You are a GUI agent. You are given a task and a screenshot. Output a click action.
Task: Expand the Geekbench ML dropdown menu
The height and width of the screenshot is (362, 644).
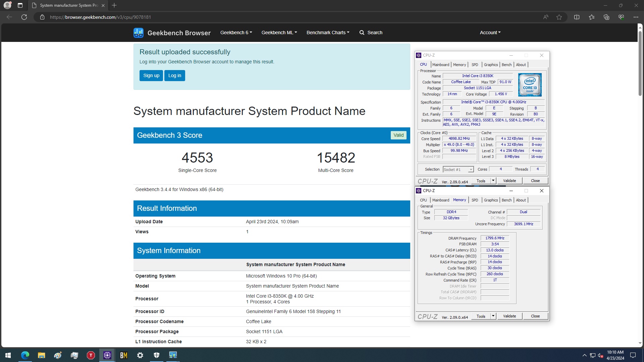tap(279, 33)
